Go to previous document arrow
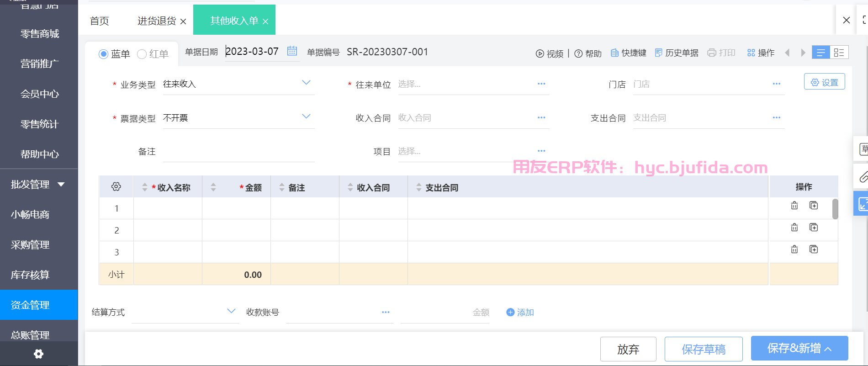Image resolution: width=868 pixels, height=366 pixels. 787,53
